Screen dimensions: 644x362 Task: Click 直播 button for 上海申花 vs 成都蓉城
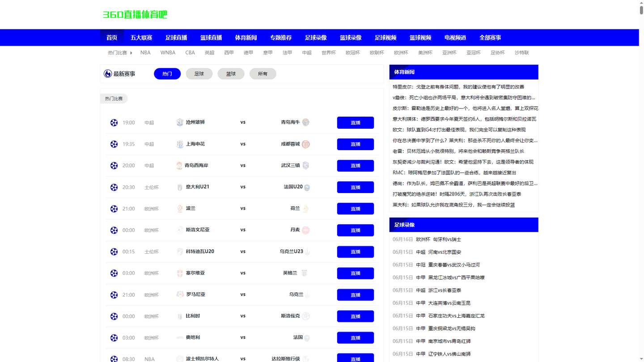[x=356, y=144]
